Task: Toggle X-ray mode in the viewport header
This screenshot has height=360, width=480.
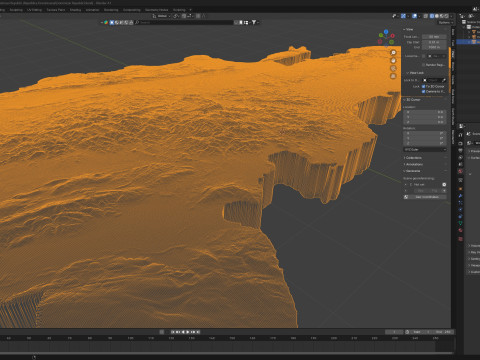Action: click(x=426, y=16)
